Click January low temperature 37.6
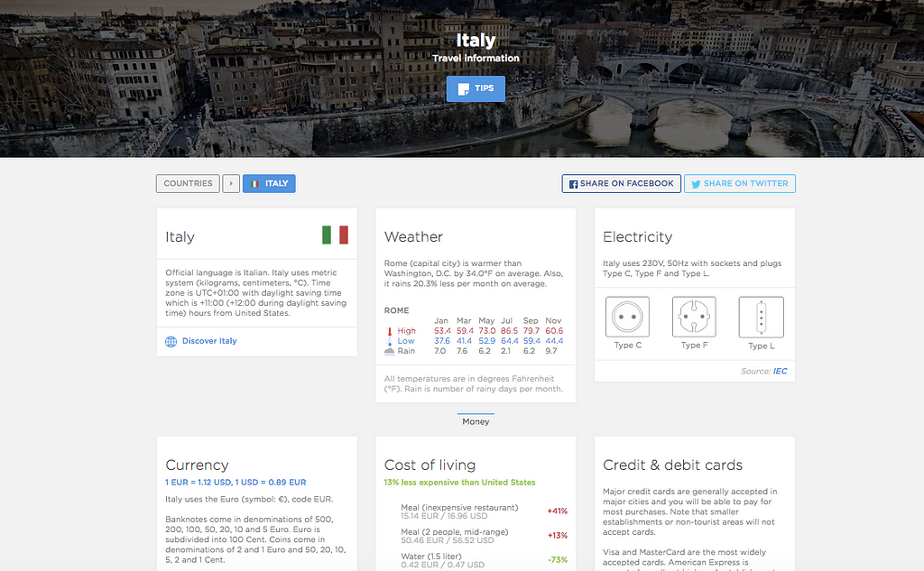Screen dimensions: 924x571 point(442,341)
